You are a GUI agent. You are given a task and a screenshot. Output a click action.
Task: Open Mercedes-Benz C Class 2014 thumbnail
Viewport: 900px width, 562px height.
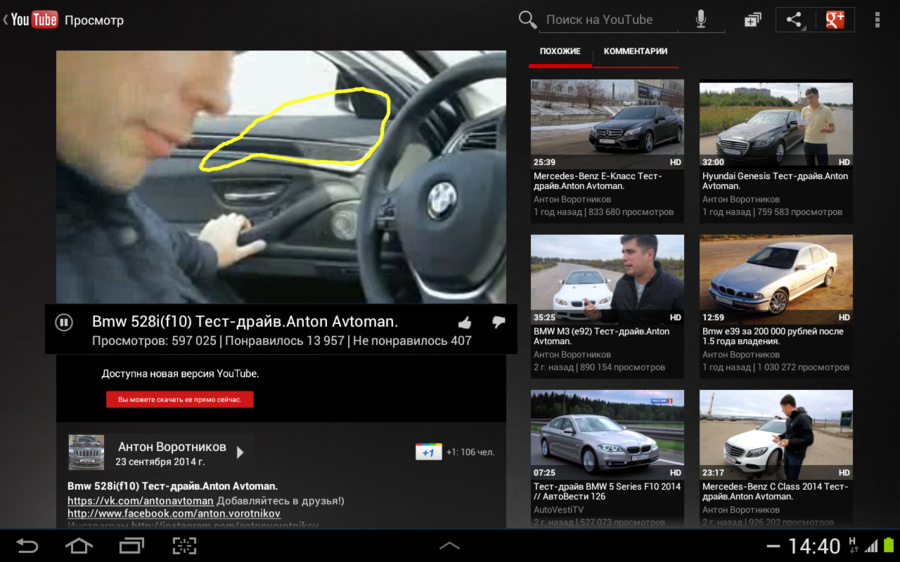click(776, 435)
